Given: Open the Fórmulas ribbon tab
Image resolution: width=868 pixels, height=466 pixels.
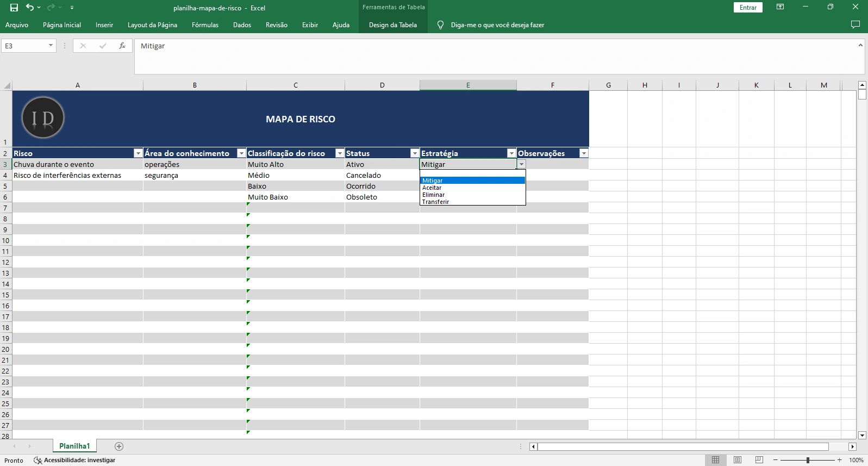Looking at the screenshot, I should [205, 25].
